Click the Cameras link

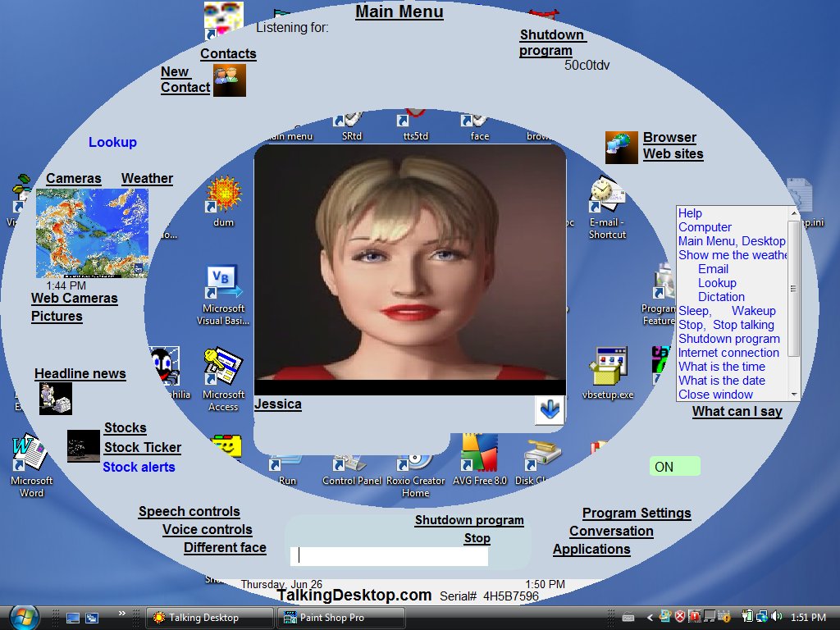73,178
